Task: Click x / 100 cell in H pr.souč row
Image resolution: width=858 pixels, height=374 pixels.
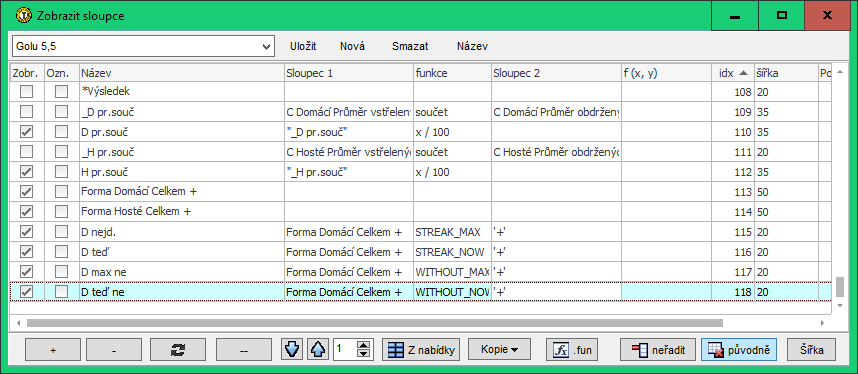Action: [452, 172]
